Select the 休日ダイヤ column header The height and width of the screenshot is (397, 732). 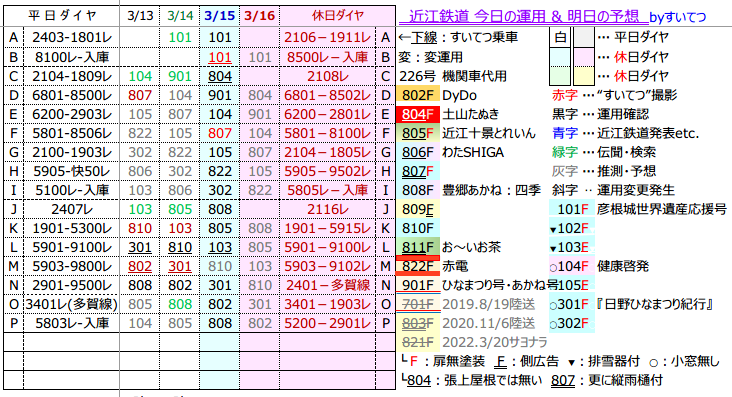coord(338,16)
